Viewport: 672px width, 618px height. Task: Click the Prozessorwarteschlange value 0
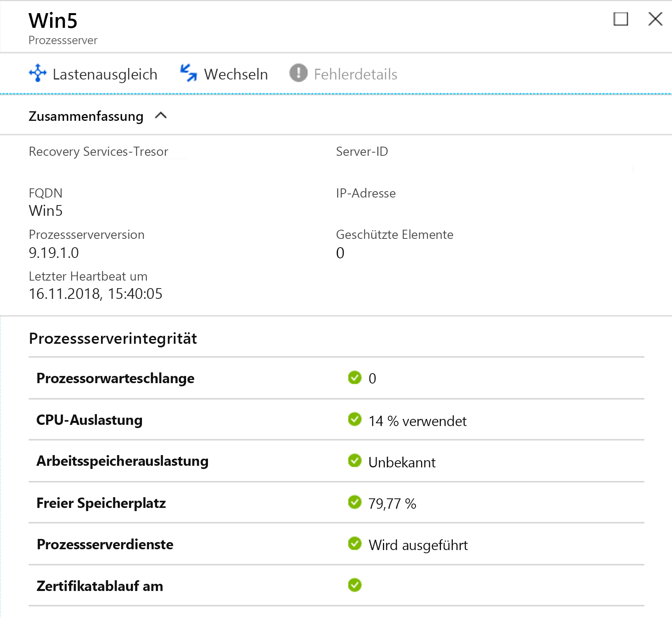tap(372, 378)
